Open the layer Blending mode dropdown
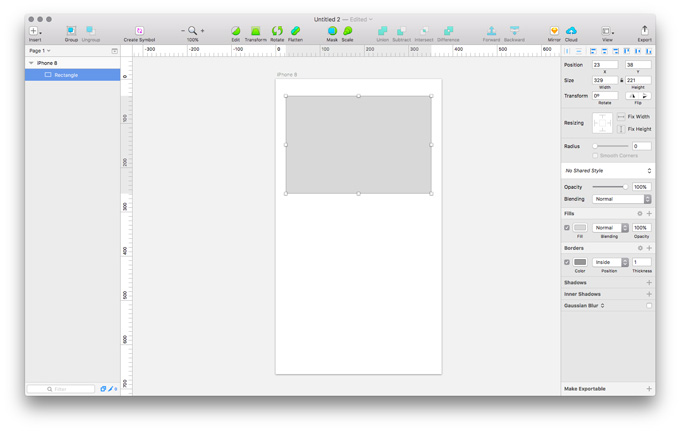 [621, 199]
